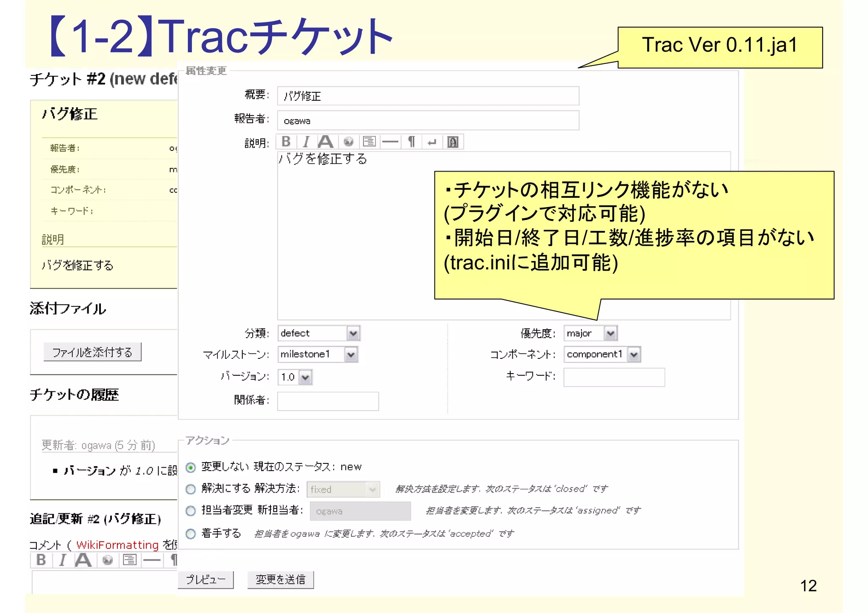
Task: Click image insert icon in description toolbar
Action: click(x=453, y=141)
